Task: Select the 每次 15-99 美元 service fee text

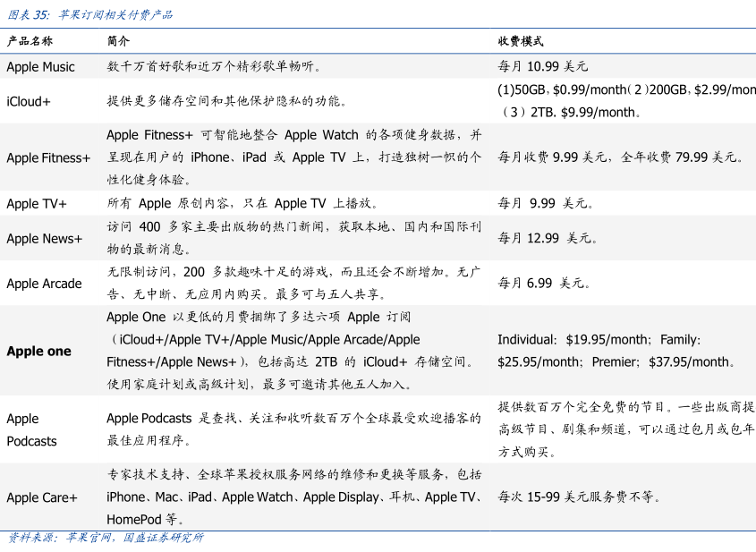Action: 581,497
